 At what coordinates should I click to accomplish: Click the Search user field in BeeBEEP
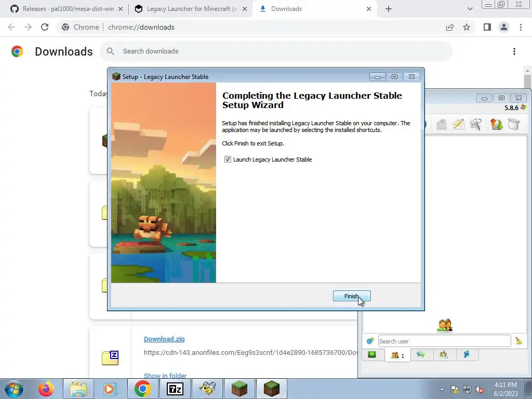tap(445, 341)
